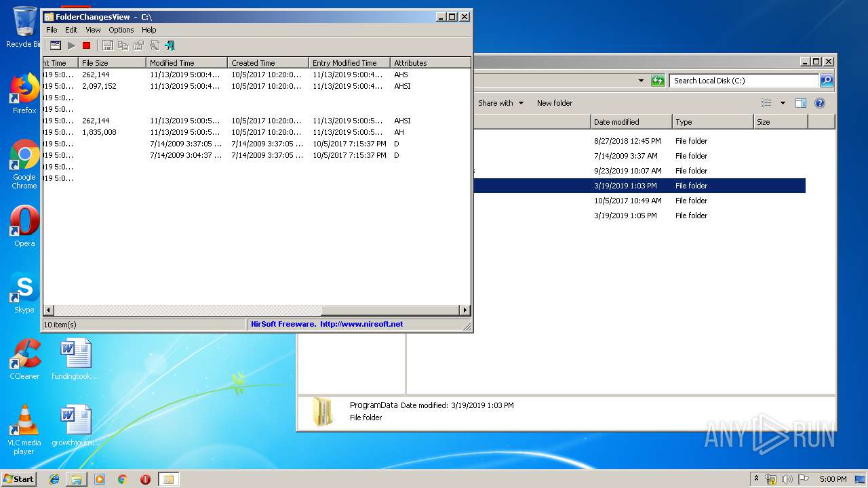
Task: Select the folder modified 9/23/2019 10:07 AM
Action: coord(640,171)
